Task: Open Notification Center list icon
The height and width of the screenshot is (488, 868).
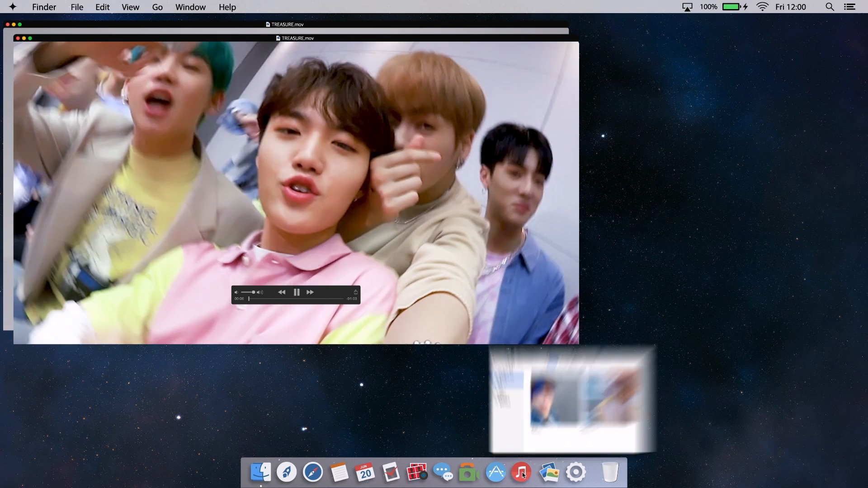Action: [x=850, y=7]
